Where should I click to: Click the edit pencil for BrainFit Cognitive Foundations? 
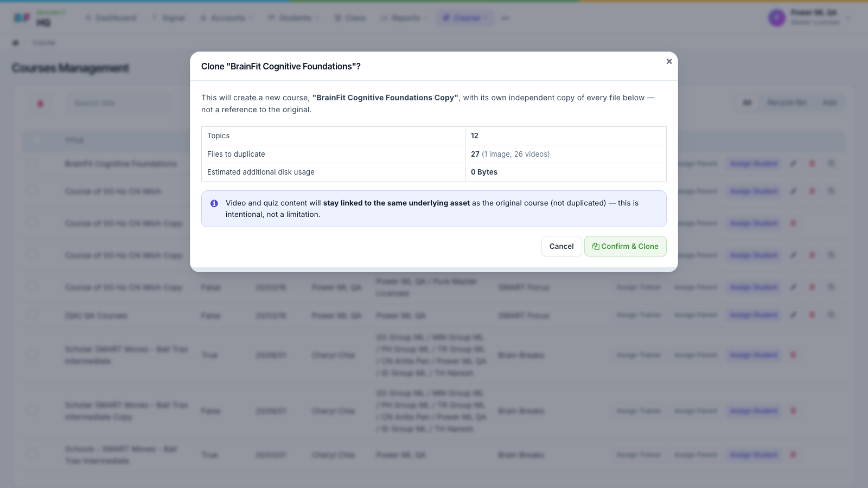pos(793,163)
